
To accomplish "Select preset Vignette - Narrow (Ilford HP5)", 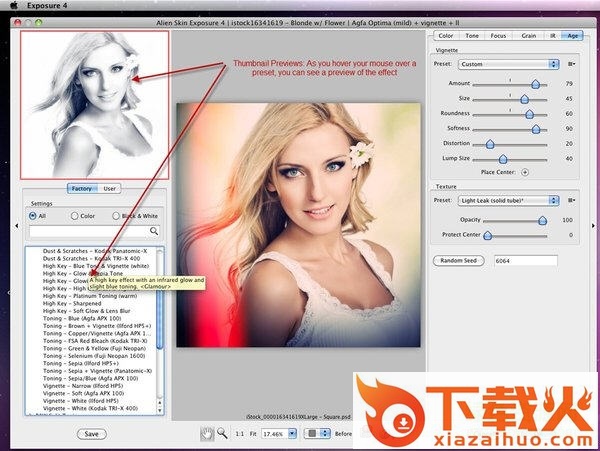I will (83, 386).
